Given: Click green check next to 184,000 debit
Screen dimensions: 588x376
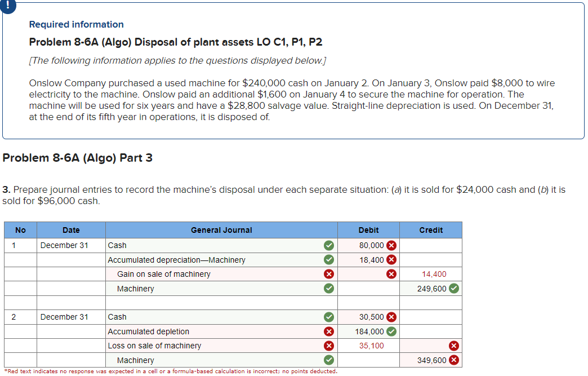Looking at the screenshot, I should click(391, 331).
